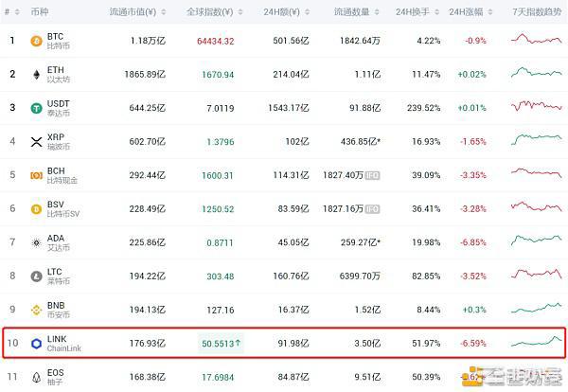Click the BTC coin logo icon
Image resolution: width=568 pixels, height=392 pixels.
click(x=36, y=41)
